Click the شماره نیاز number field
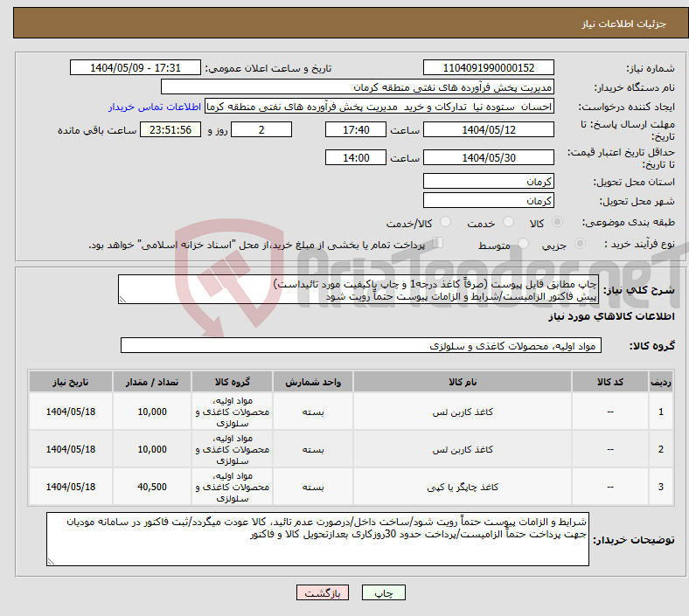The width and height of the screenshot is (689, 616). pos(488,68)
